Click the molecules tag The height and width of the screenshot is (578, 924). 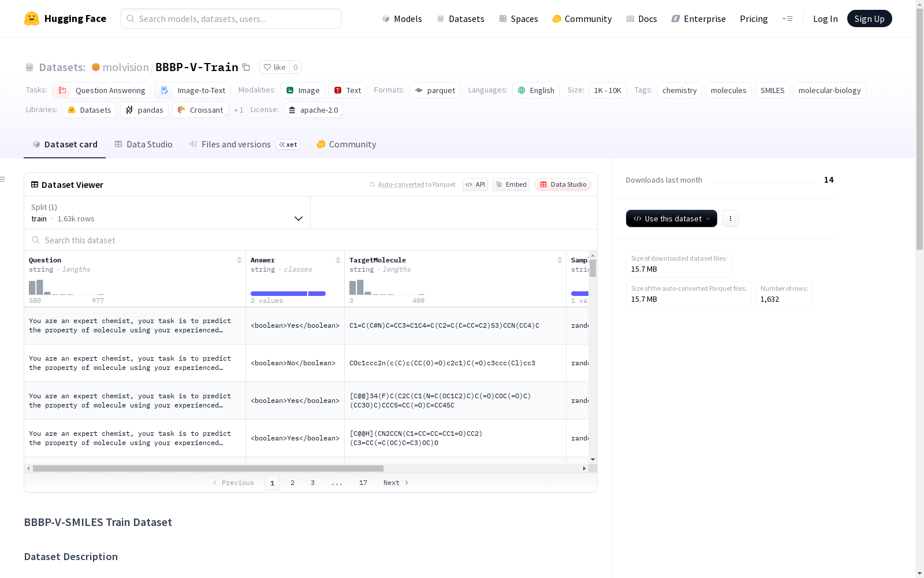(728, 90)
